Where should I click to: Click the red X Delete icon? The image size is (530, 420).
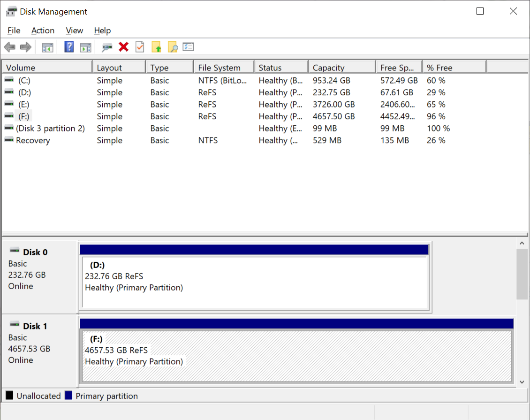[x=124, y=47]
